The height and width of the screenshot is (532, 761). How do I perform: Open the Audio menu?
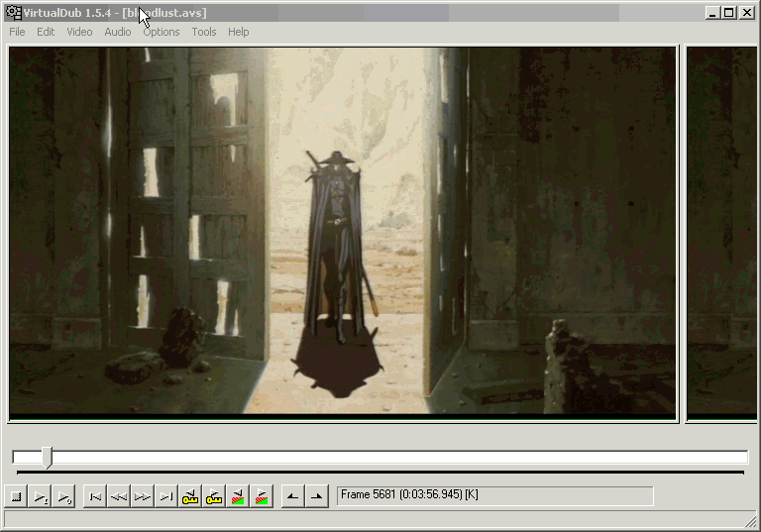coord(118,32)
